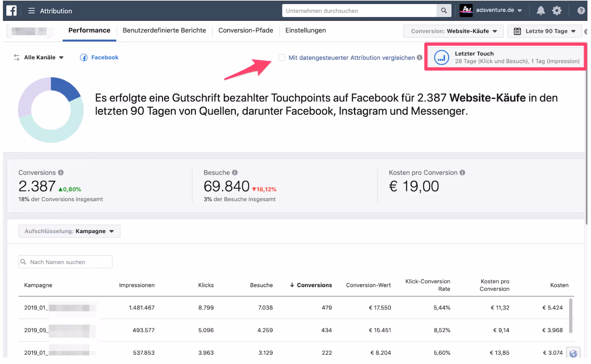Image resolution: width=591 pixels, height=364 pixels.
Task: Sort by the Kampagne column header
Action: coord(38,285)
